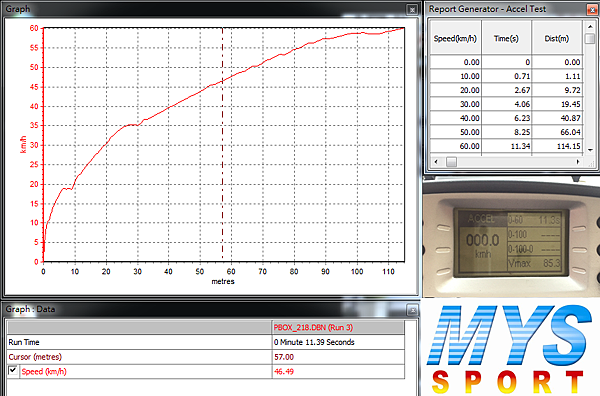Click the distance cell 1.11

[x=557, y=76]
